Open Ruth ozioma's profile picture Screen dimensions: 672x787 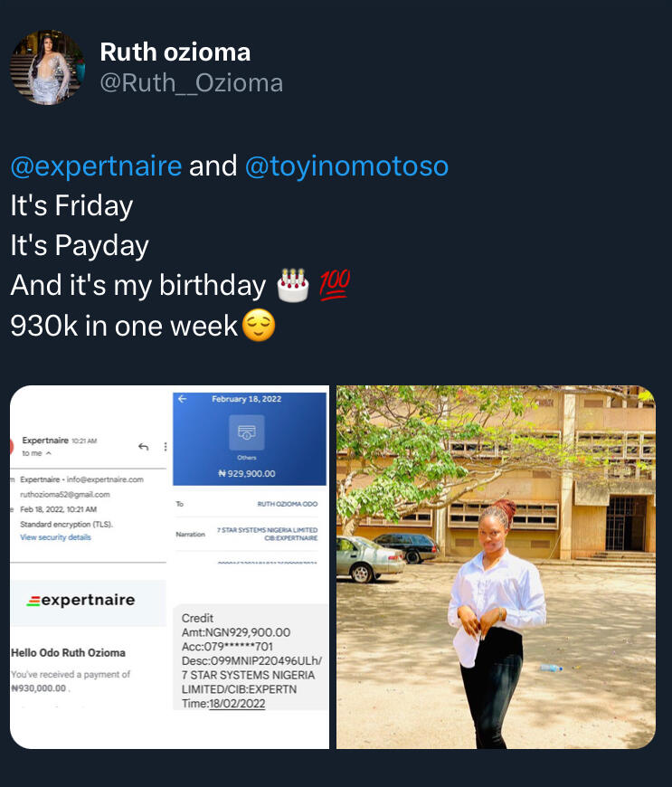pyautogui.click(x=47, y=67)
